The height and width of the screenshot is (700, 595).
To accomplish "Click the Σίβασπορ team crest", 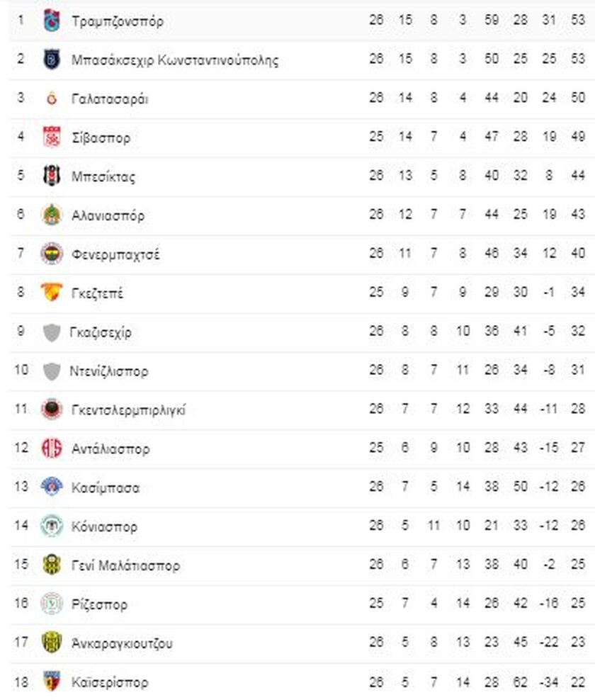I will click(52, 137).
